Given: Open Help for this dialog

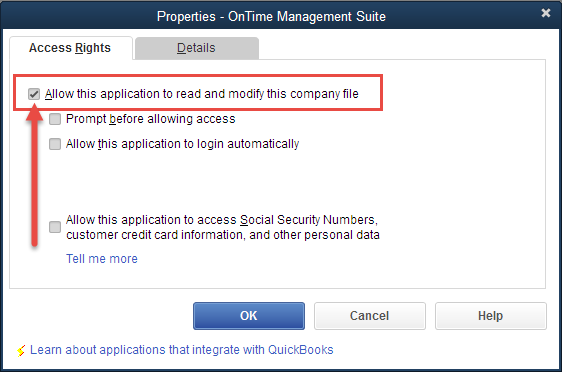Looking at the screenshot, I should 490,316.
